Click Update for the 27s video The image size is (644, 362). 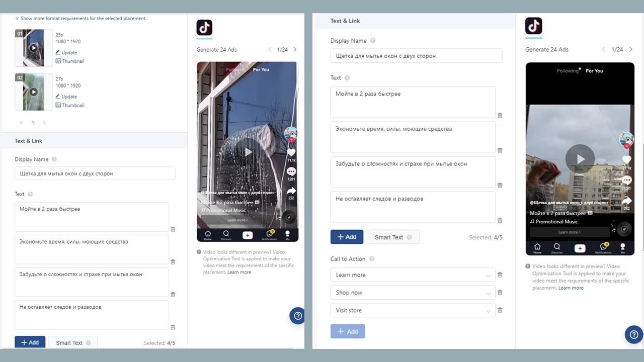[x=66, y=97]
